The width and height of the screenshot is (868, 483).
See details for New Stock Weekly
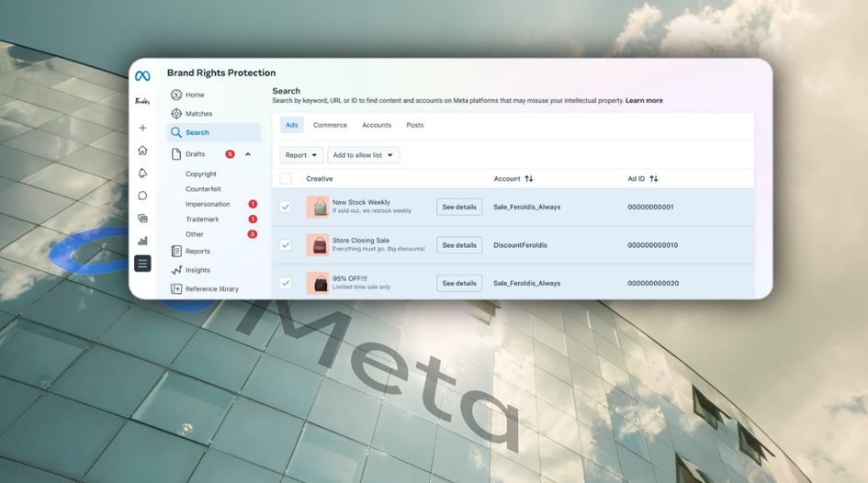coord(459,207)
